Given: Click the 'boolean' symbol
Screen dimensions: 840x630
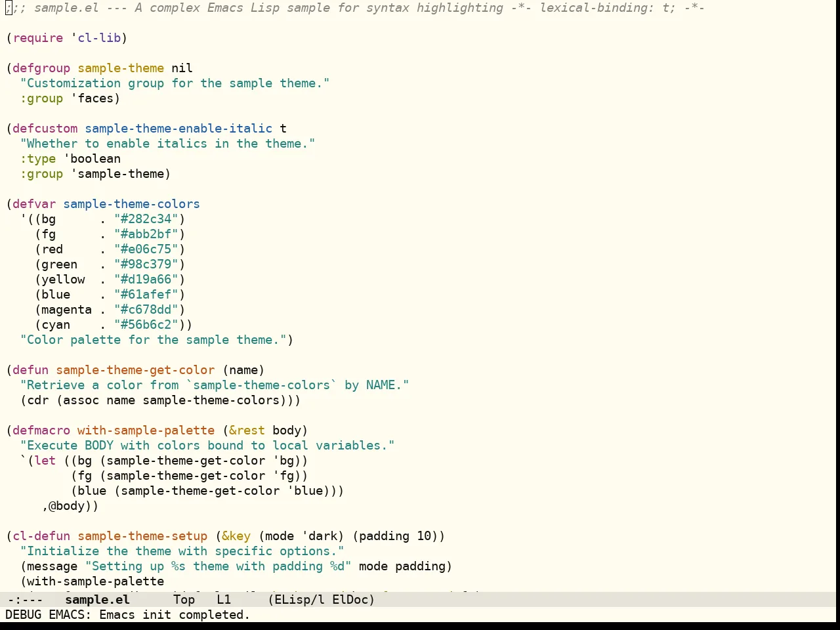Looking at the screenshot, I should click(95, 159).
